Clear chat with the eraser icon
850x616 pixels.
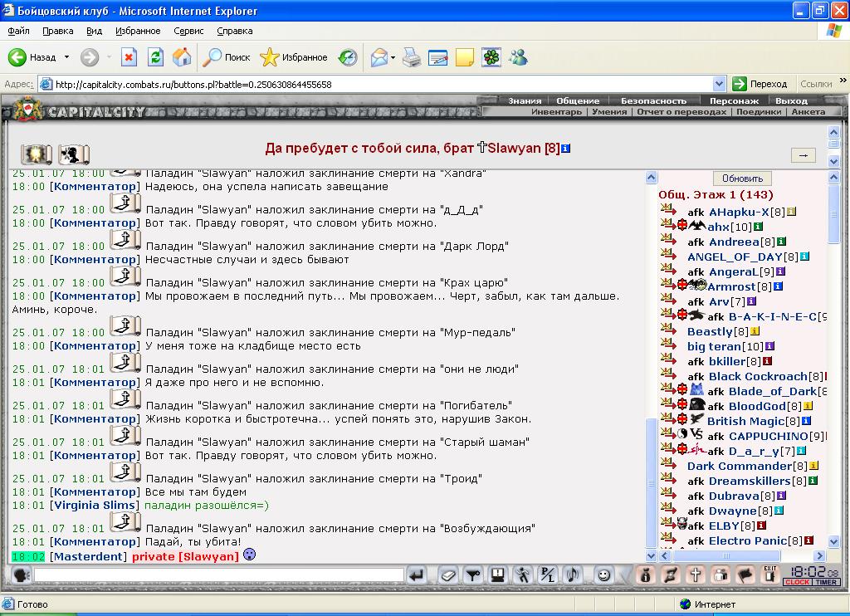pos(447,574)
